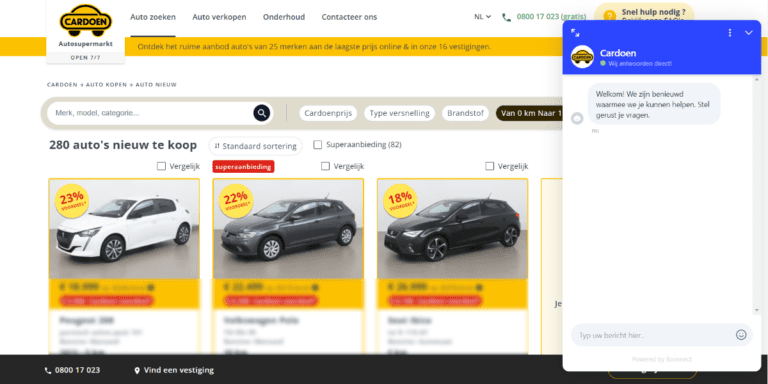Image resolution: width=768 pixels, height=384 pixels.
Task: Click the location pin icon in footer
Action: click(x=137, y=371)
